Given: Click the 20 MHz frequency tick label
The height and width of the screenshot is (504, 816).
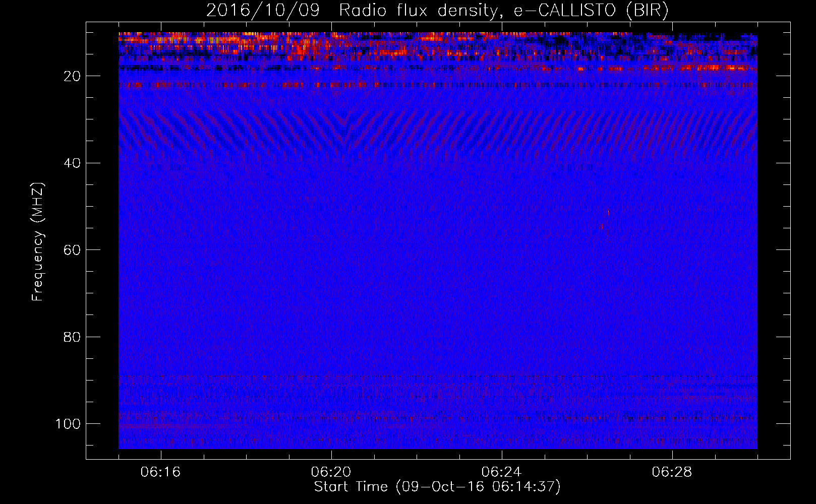Looking at the screenshot, I should pyautogui.click(x=72, y=76).
